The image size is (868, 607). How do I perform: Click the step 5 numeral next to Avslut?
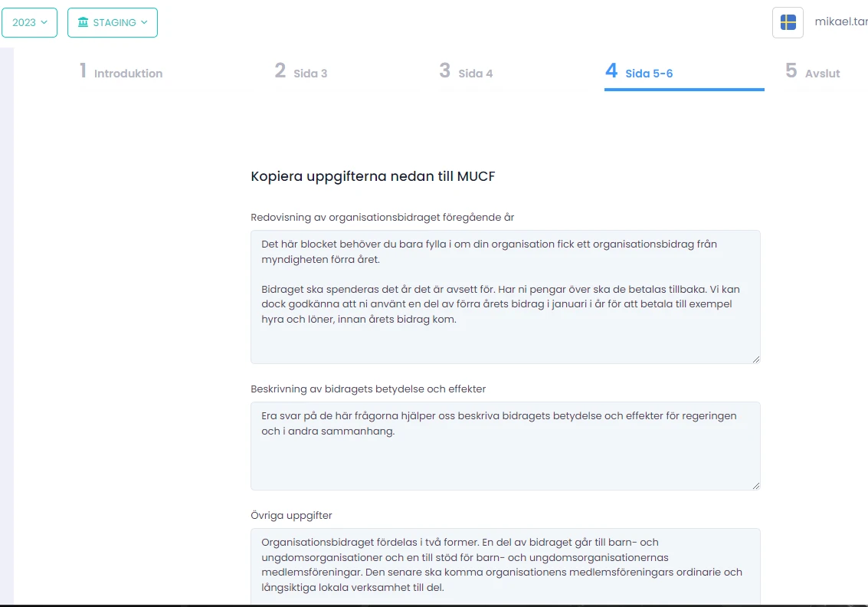[791, 70]
